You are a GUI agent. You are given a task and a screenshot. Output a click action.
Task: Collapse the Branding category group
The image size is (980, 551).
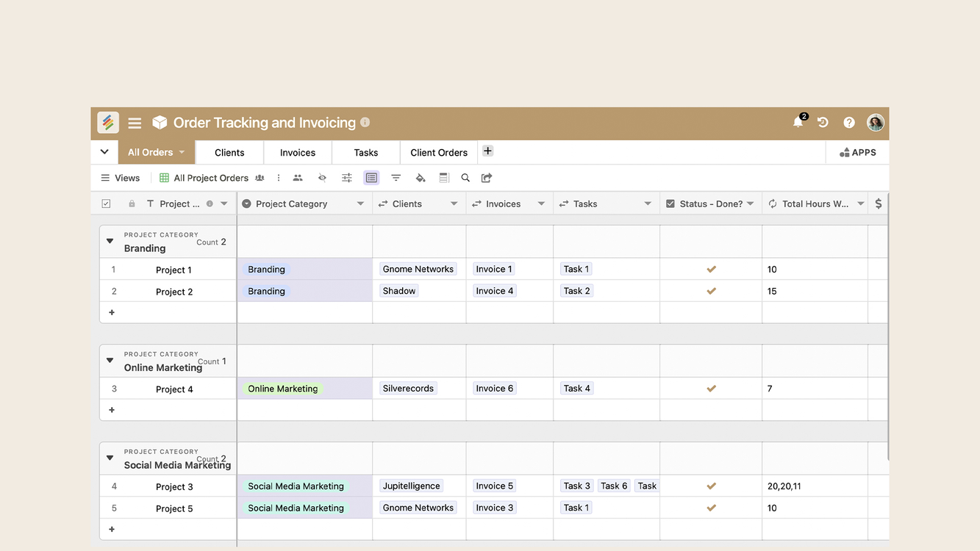110,241
